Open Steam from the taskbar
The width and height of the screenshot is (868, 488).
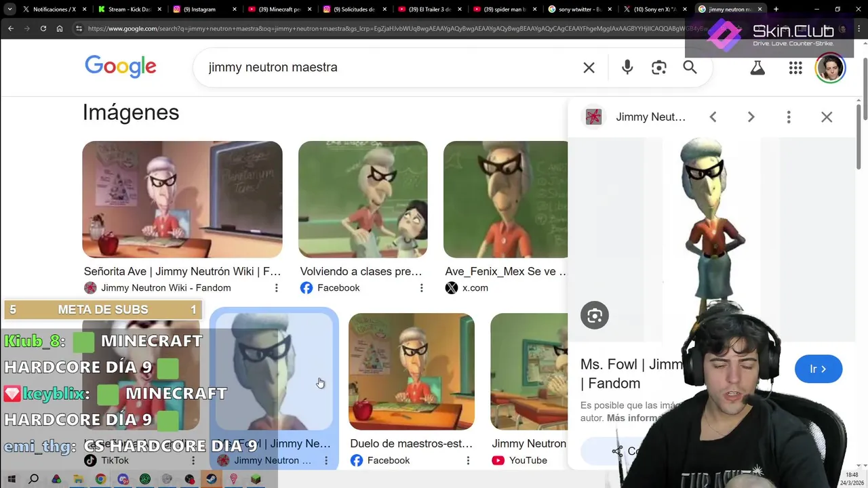212,479
